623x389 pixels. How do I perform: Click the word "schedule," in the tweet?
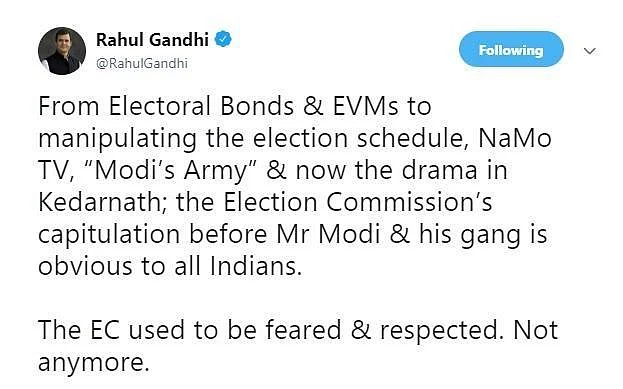(412, 139)
